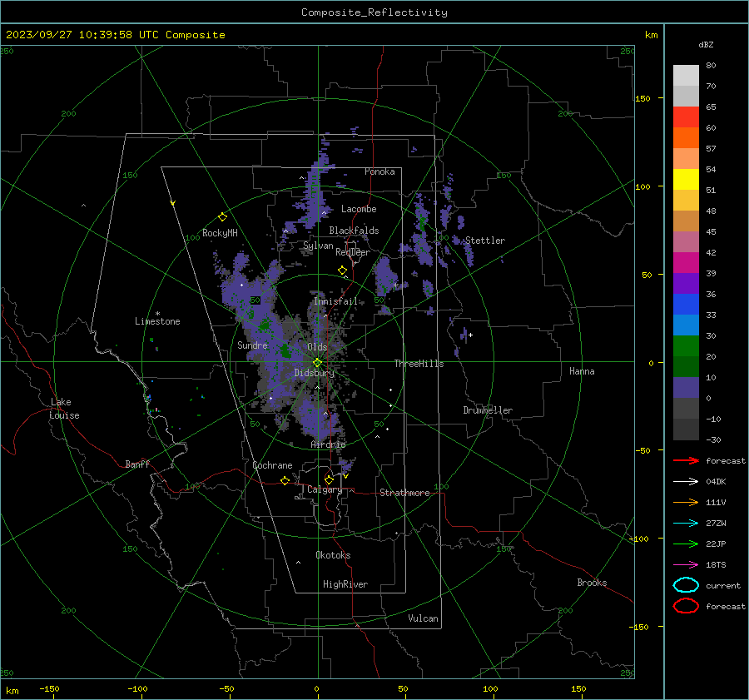Pick the purple swatch between 39 and 36

686,283
